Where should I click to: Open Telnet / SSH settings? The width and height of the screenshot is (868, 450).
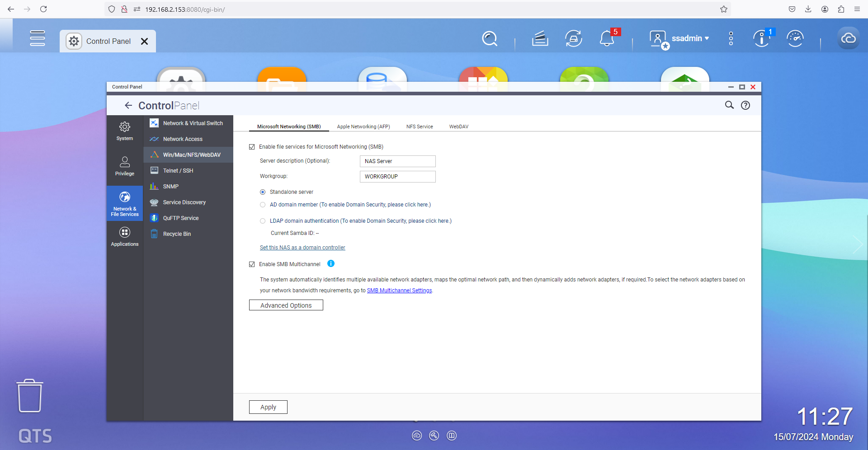189,171
